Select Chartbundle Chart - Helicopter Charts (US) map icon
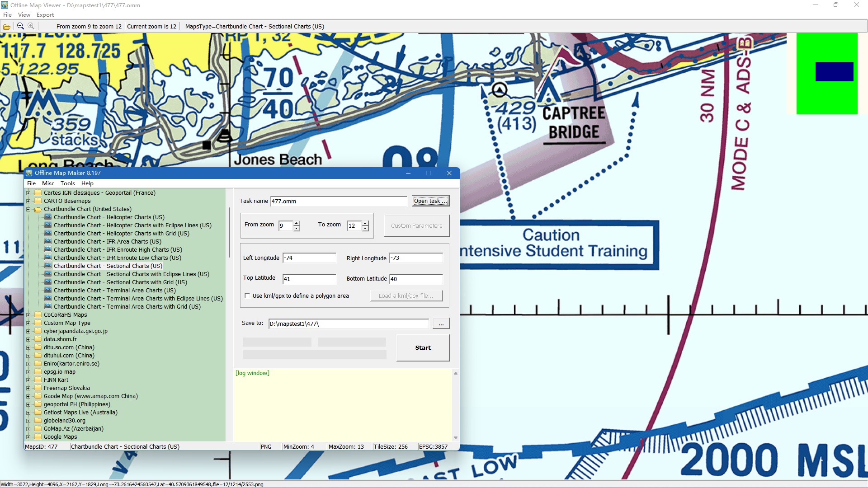The image size is (868, 488). (48, 217)
